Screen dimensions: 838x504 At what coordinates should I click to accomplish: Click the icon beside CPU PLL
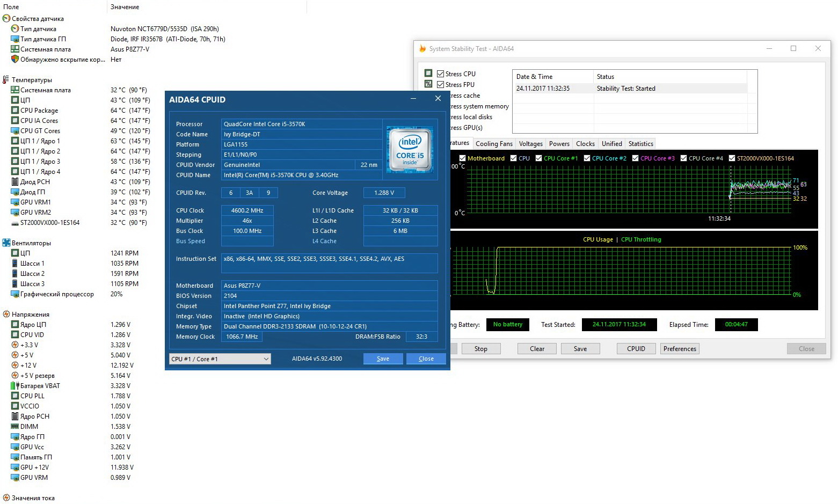point(15,396)
